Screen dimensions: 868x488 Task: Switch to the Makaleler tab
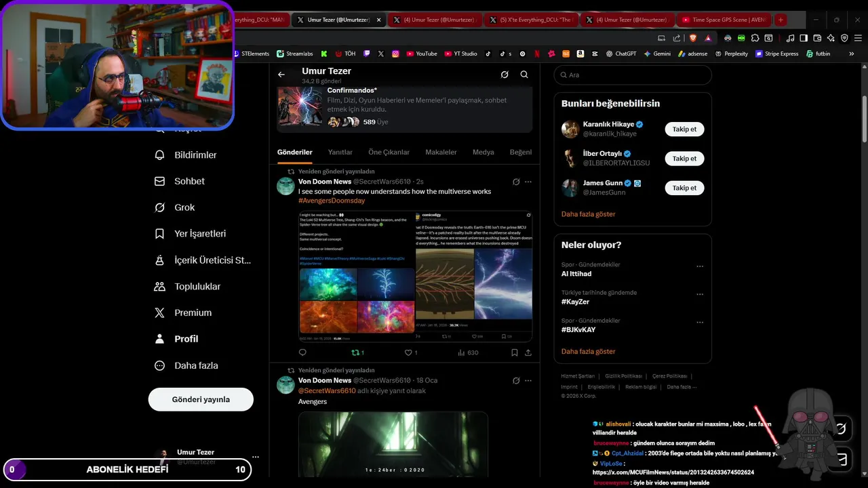tap(441, 152)
